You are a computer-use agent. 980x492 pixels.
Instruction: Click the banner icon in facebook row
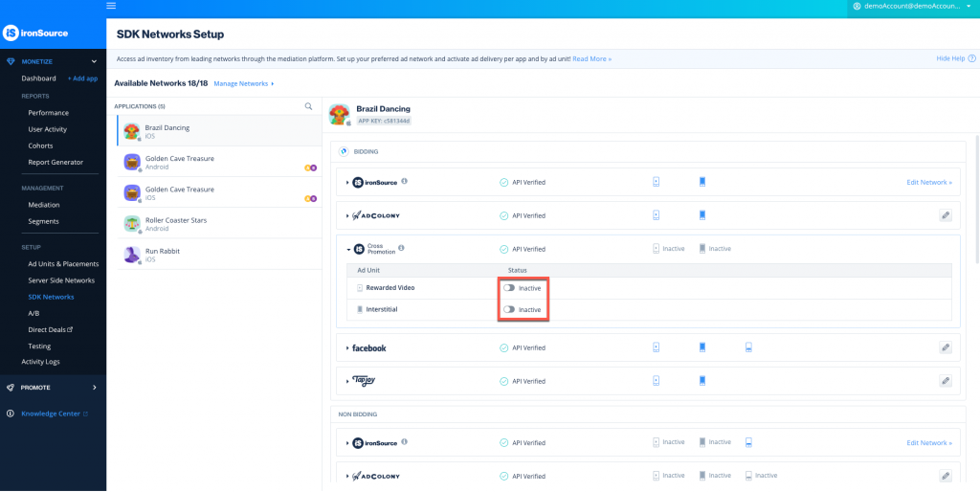pos(748,347)
